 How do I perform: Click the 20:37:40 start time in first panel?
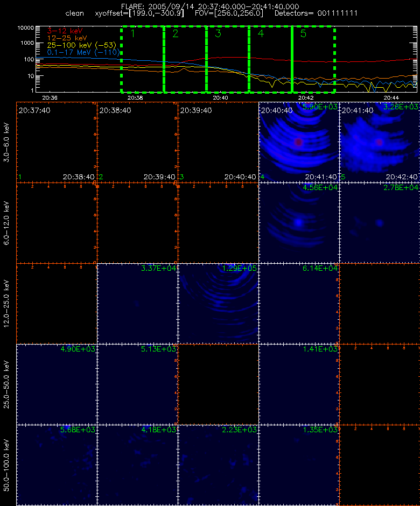click(x=34, y=110)
